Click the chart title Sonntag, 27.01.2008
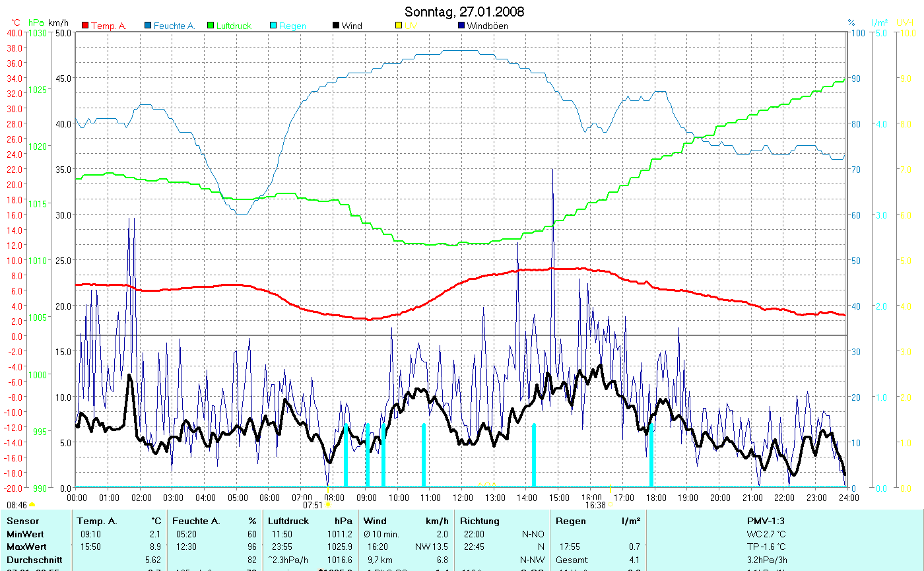The width and height of the screenshot is (924, 571). tap(464, 12)
